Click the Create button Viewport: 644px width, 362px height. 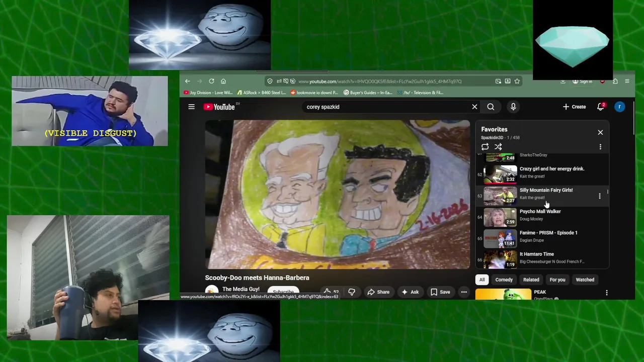574,107
